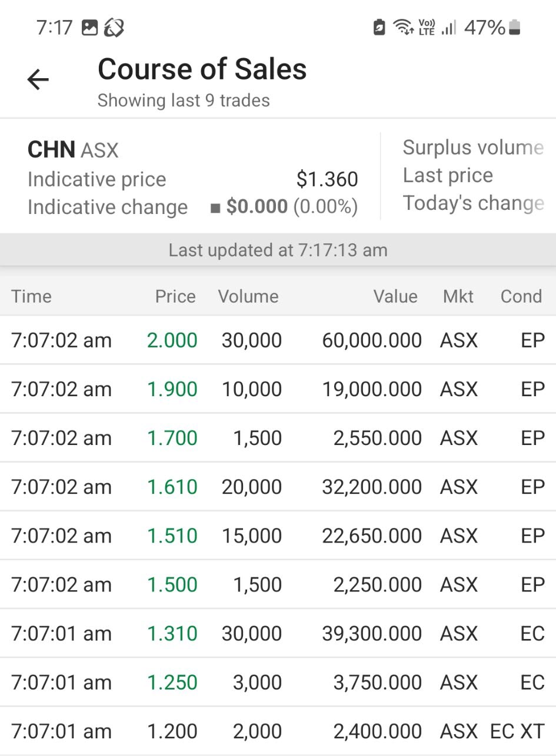Tap the Price column header
Image resolution: width=556 pixels, height=756 pixels.
pyautogui.click(x=175, y=296)
